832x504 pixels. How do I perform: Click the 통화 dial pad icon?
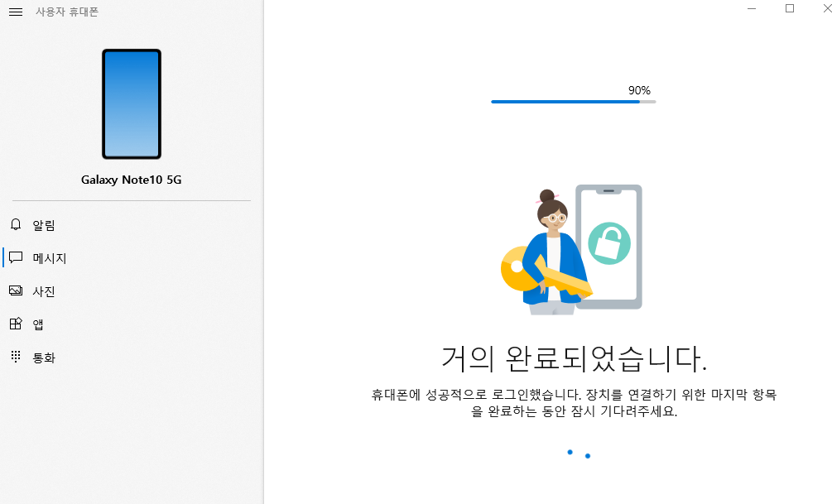tap(16, 357)
